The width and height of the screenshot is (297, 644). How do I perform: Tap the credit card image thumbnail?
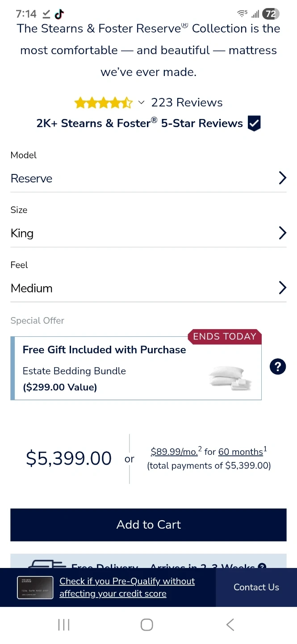35,587
